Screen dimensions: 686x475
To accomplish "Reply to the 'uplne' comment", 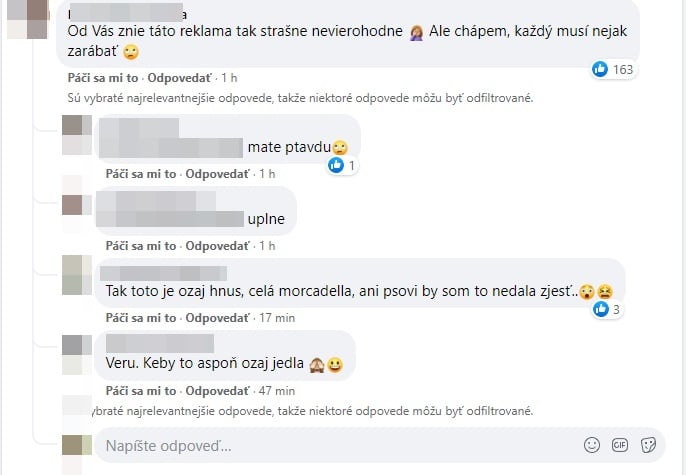I will (x=217, y=246).
